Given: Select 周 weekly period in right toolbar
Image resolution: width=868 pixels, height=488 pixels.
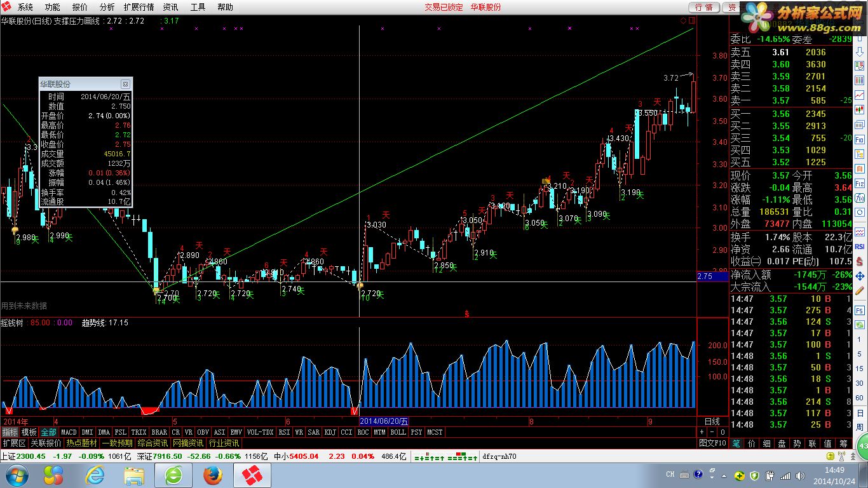Looking at the screenshot, I should (859, 427).
